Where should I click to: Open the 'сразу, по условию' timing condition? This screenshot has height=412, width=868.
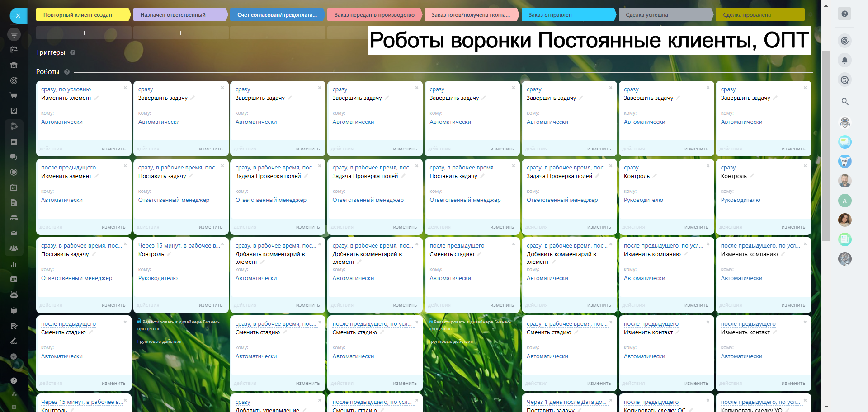[66, 89]
